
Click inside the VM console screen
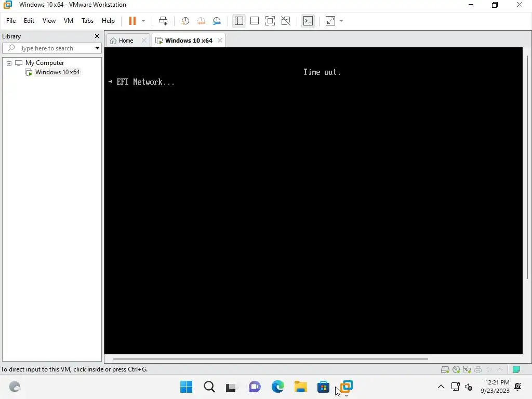313,201
